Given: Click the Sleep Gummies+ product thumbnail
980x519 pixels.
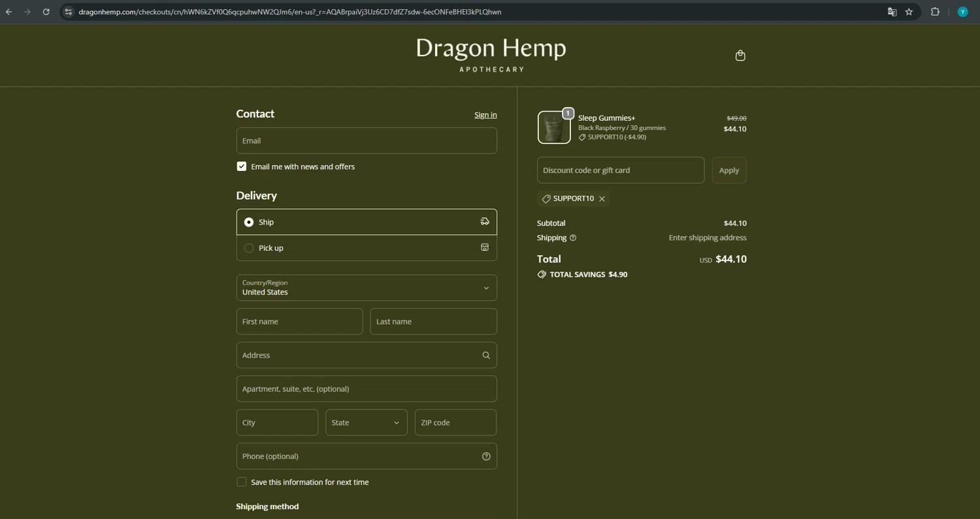Looking at the screenshot, I should [x=554, y=127].
